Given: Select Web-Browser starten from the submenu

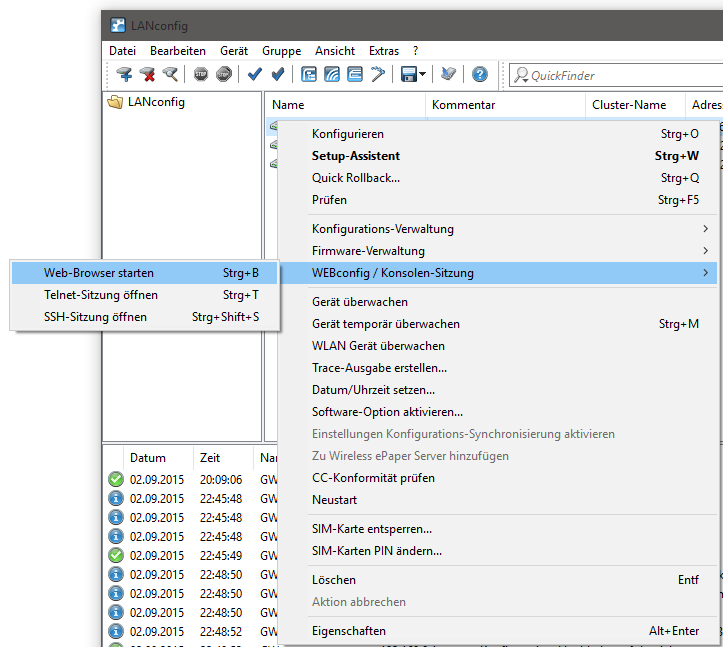Looking at the screenshot, I should coord(99,273).
